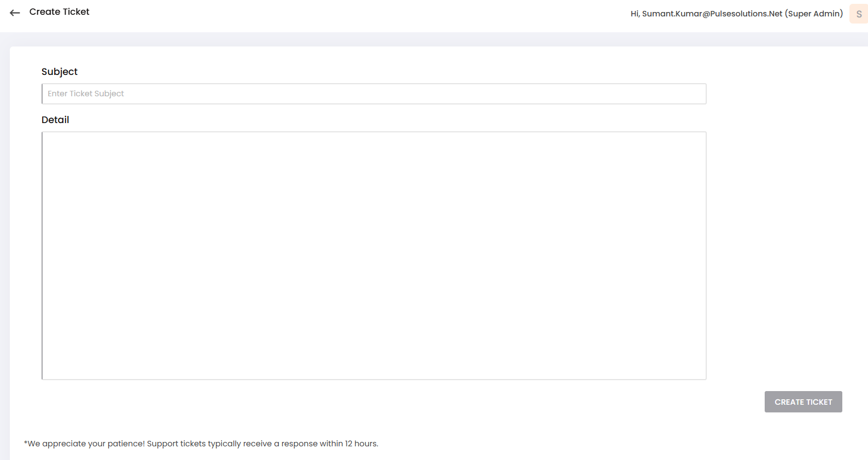Screen dimensions: 868x460
Task: Click the top-left corner of the Detail box
Action: [49, 139]
